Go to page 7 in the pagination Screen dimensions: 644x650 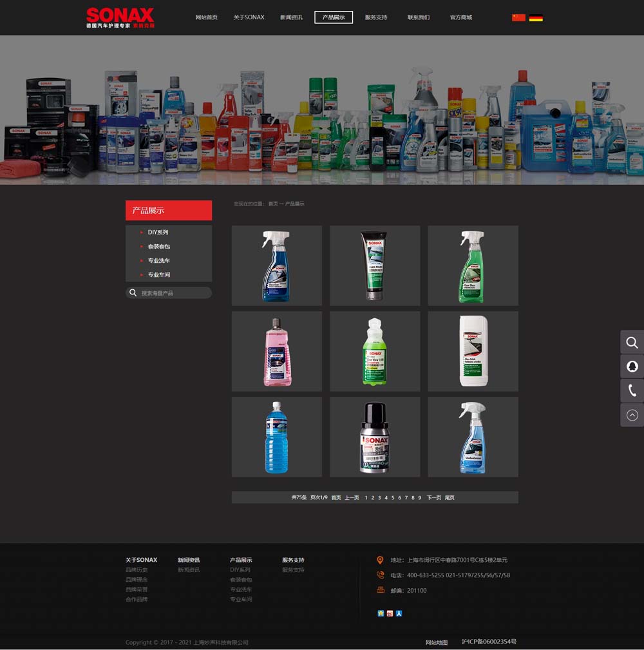pyautogui.click(x=406, y=497)
